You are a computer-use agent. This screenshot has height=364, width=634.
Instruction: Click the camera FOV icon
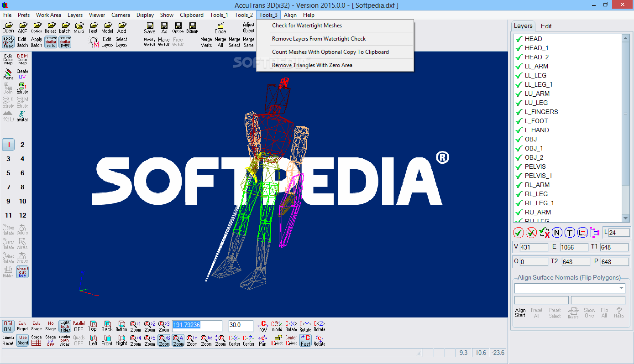(x=263, y=326)
